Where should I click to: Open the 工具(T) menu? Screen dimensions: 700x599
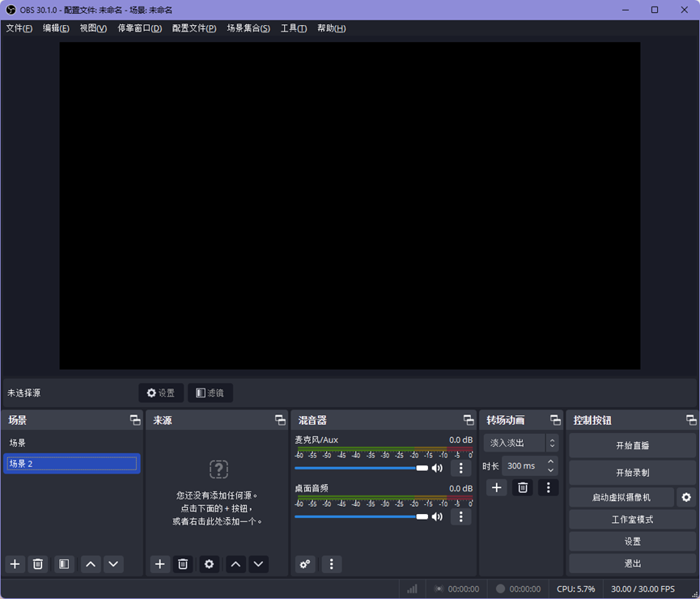294,28
